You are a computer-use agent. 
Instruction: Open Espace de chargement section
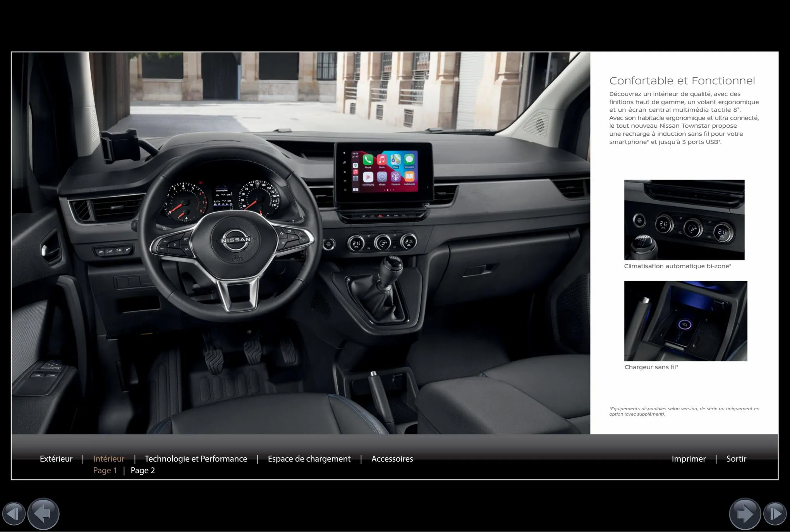[309, 459]
